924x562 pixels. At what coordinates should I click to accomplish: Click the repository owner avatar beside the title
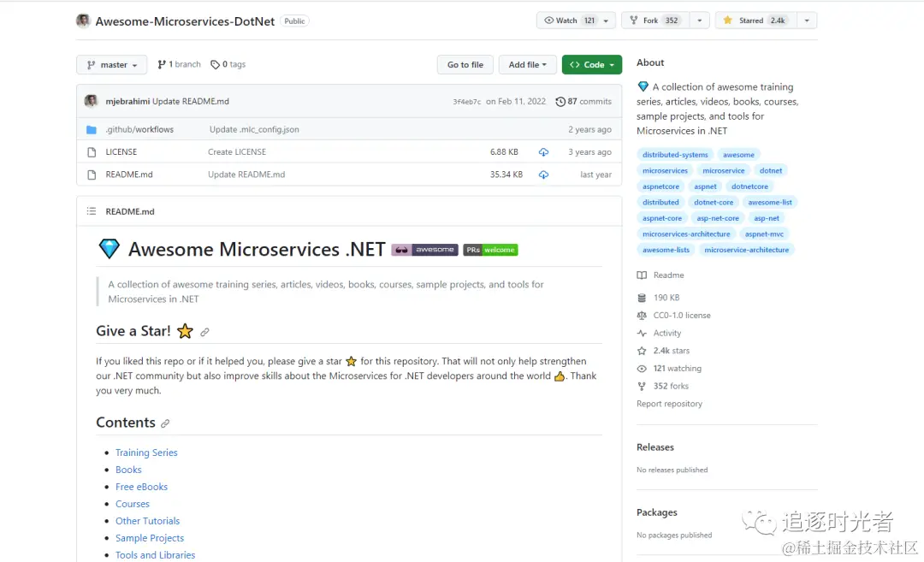[x=83, y=21]
